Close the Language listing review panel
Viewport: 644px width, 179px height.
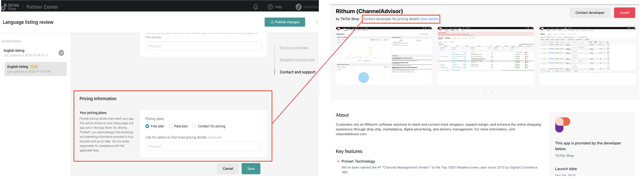pos(317,22)
